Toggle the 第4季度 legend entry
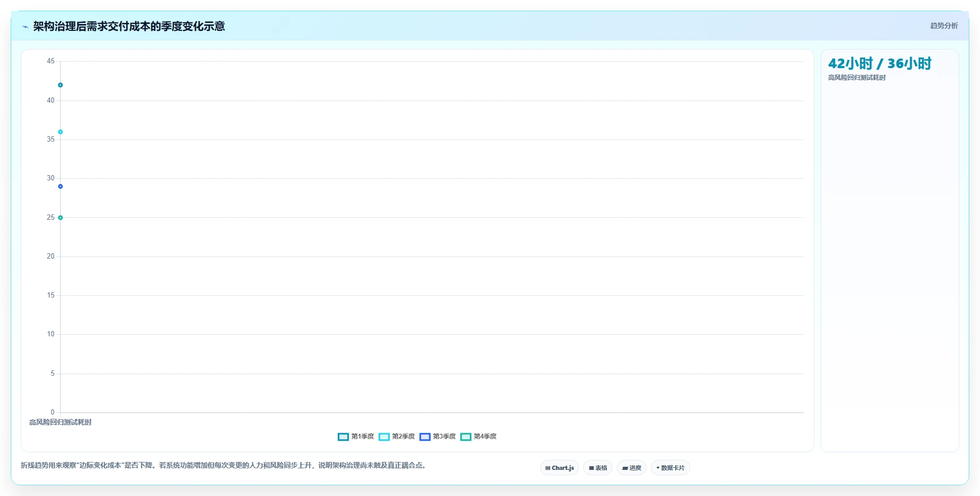This screenshot has width=980, height=496. (479, 436)
